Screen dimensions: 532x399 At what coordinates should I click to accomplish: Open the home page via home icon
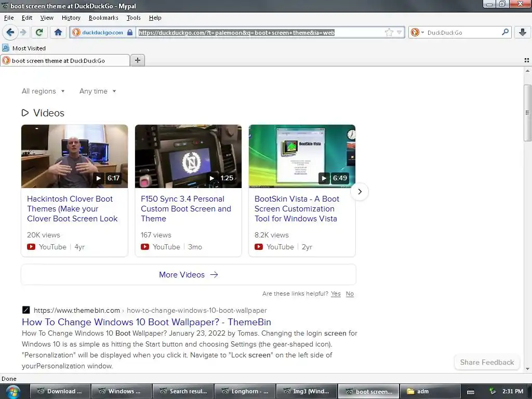click(x=58, y=32)
